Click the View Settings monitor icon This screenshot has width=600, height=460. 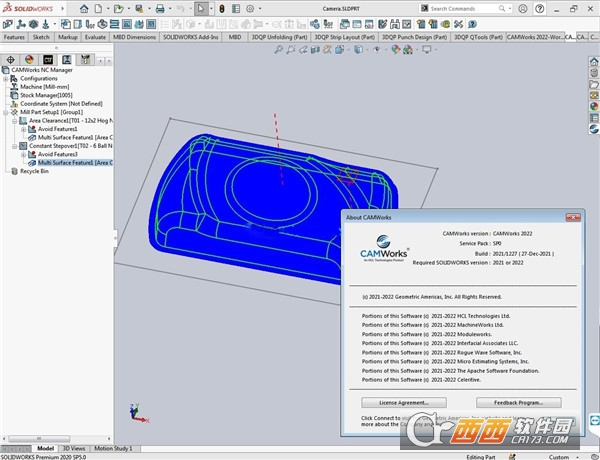click(x=427, y=49)
